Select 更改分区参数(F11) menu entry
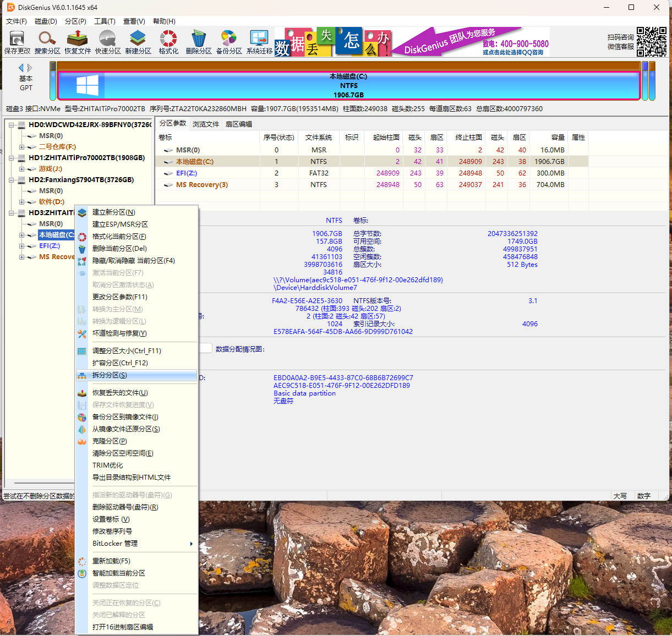 pos(136,297)
